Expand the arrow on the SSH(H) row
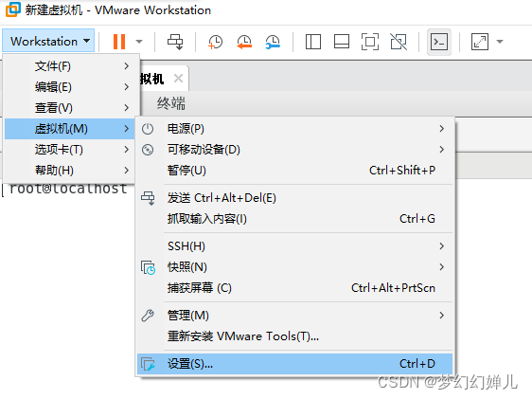Image resolution: width=532 pixels, height=399 pixels. click(441, 246)
